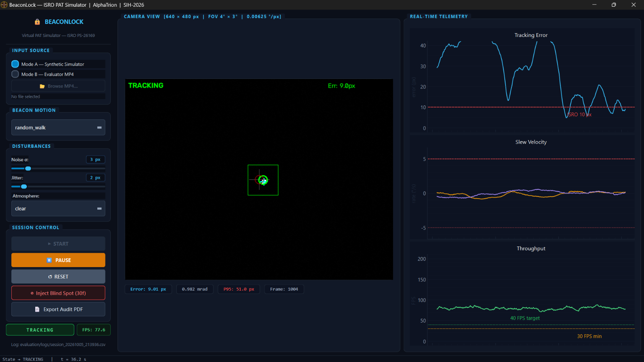The width and height of the screenshot is (644, 362).
Task: Click the green TRACKING status badge
Action: [x=40, y=330]
